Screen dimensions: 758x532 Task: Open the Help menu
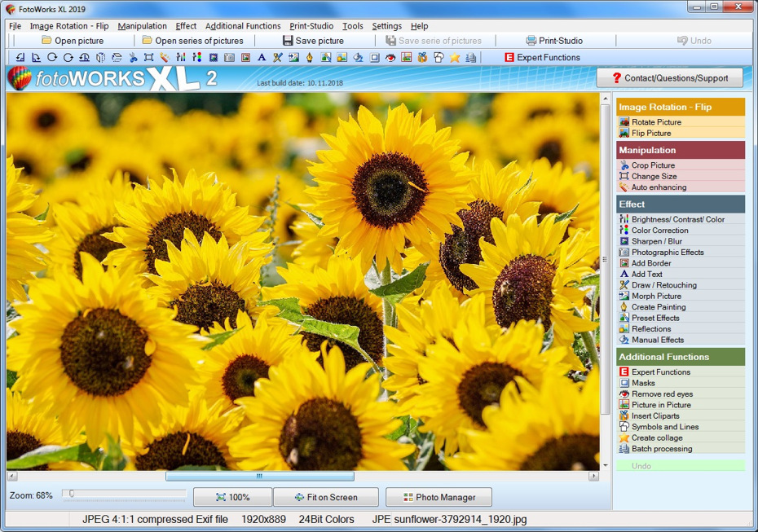(x=419, y=26)
